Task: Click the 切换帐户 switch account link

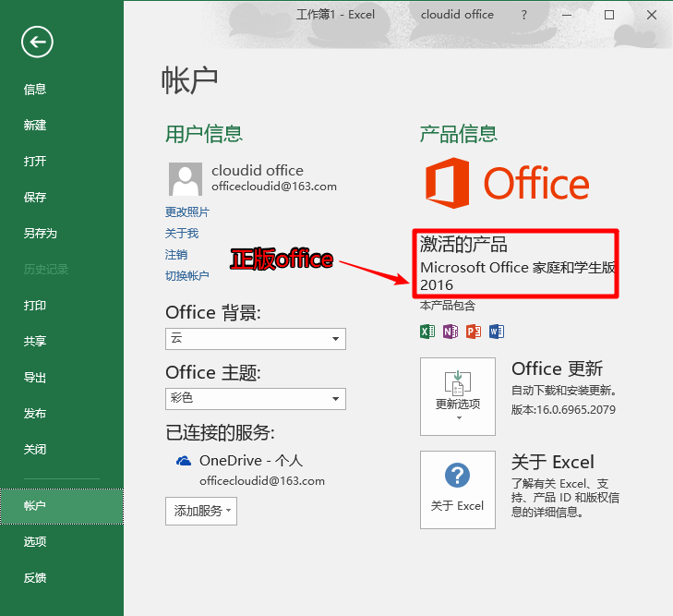Action: click(x=187, y=276)
